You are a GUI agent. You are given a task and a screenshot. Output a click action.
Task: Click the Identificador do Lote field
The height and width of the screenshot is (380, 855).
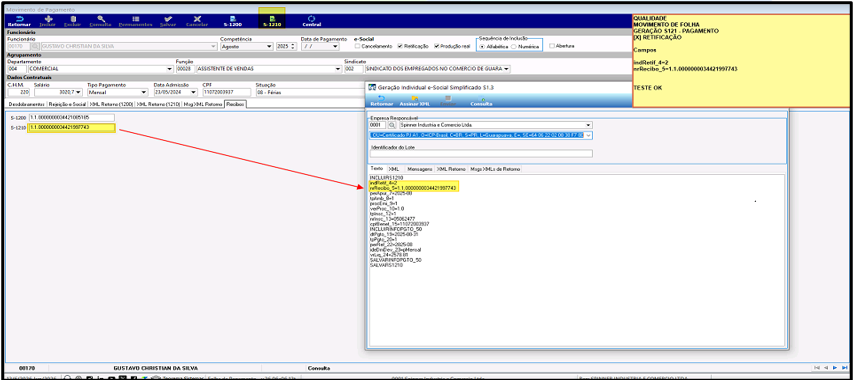[481, 154]
